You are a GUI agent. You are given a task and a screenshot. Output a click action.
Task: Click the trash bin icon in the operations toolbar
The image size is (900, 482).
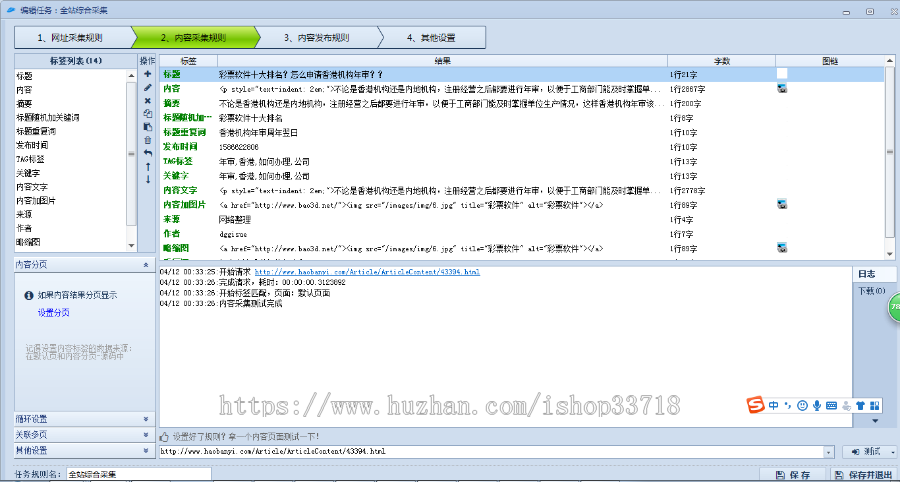pyautogui.click(x=148, y=140)
